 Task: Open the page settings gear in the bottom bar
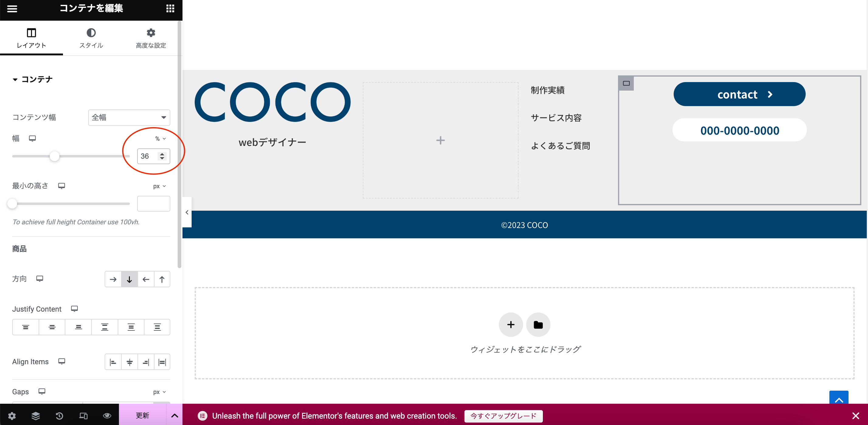coord(12,416)
